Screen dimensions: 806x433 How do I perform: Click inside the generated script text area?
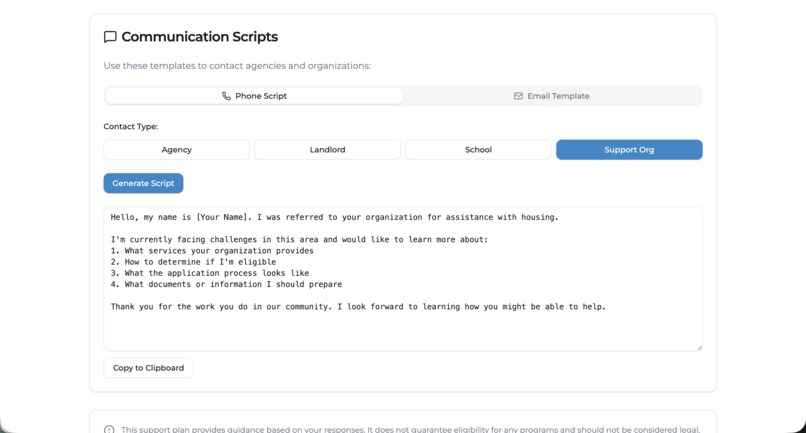point(403,279)
